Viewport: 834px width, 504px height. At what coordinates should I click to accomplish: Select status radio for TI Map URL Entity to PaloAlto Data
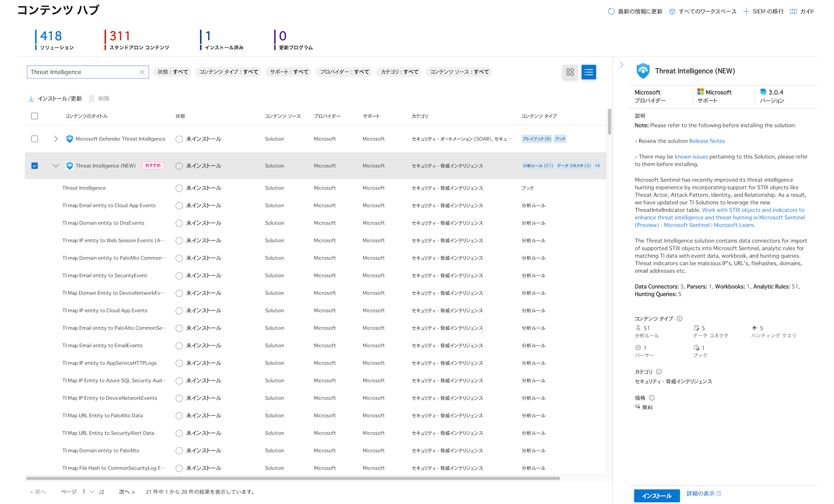pos(179,416)
